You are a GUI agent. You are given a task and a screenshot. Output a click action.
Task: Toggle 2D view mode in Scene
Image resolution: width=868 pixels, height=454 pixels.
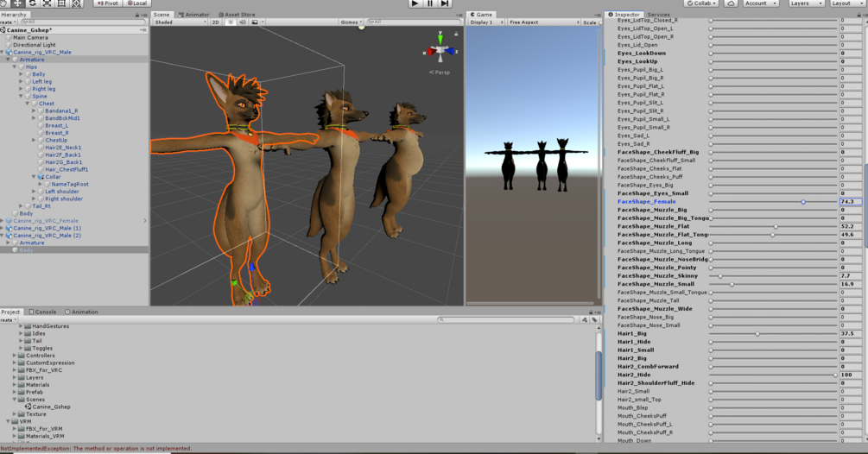coord(215,22)
